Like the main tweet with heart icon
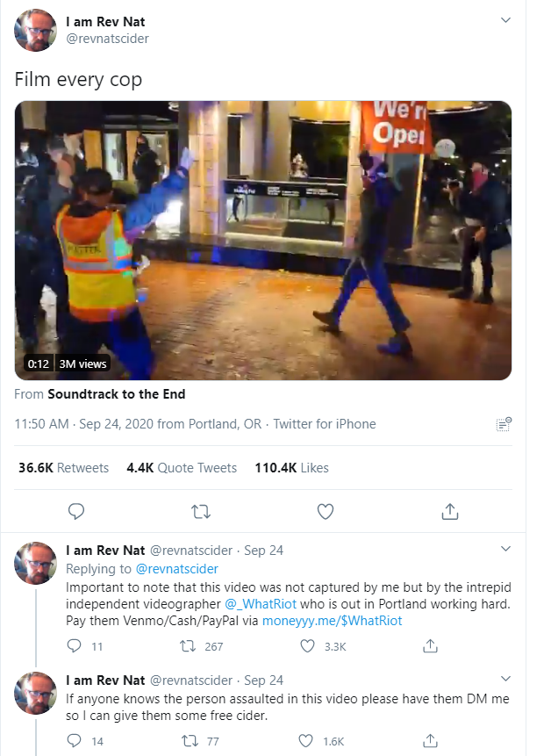Image resolution: width=551 pixels, height=756 pixels. point(326,512)
